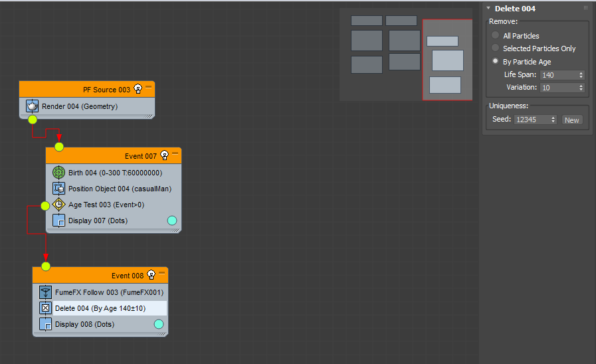The height and width of the screenshot is (364, 596).
Task: Click the Render 004 operator icon
Action: pos(33,106)
